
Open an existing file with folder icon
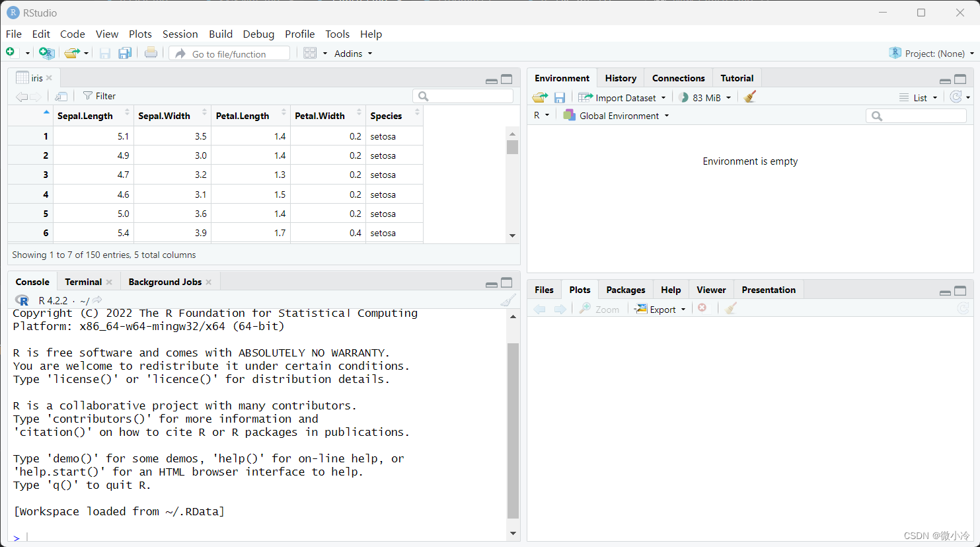point(71,53)
